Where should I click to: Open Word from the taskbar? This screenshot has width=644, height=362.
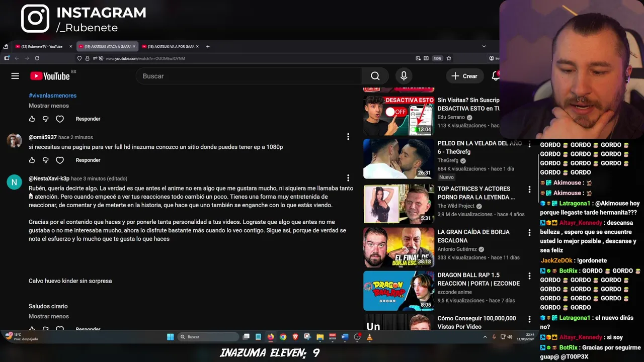(345, 337)
